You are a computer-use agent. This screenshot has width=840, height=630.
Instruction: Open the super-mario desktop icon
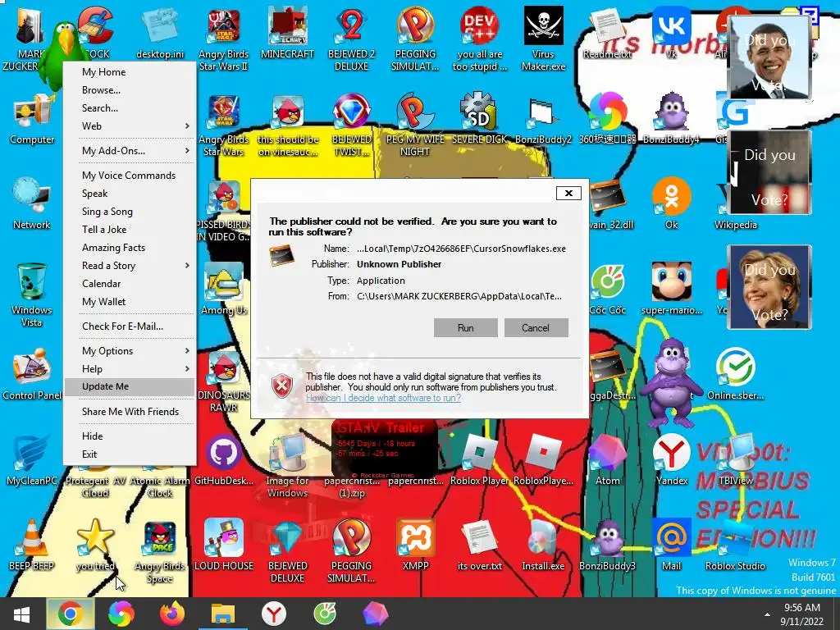pyautogui.click(x=671, y=290)
